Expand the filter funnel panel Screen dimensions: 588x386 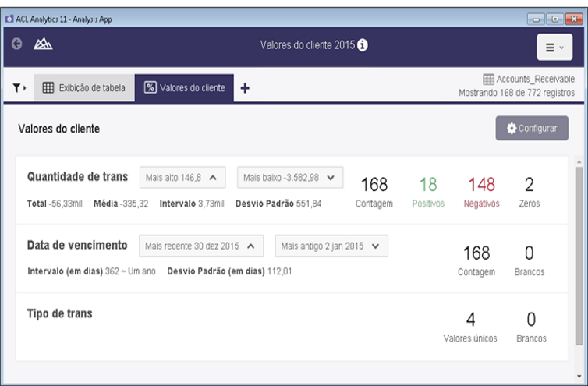[19, 88]
